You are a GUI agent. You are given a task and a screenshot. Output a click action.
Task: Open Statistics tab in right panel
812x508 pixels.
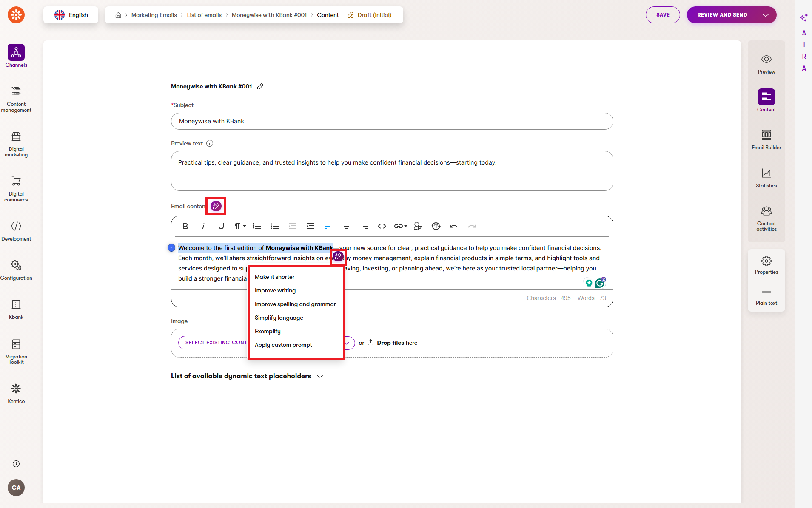tap(766, 178)
